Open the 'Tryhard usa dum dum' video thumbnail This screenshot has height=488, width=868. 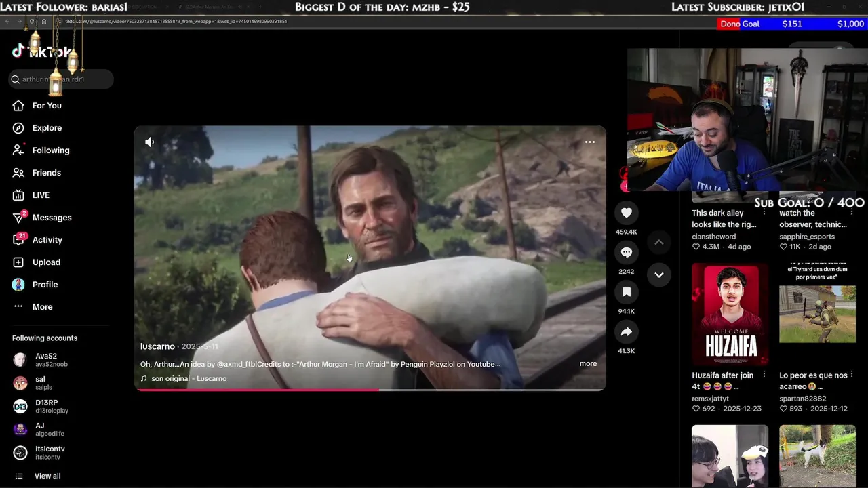point(817,314)
